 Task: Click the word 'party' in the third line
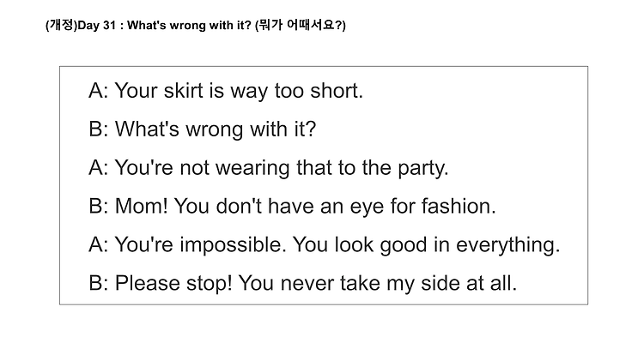pyautogui.click(x=421, y=168)
